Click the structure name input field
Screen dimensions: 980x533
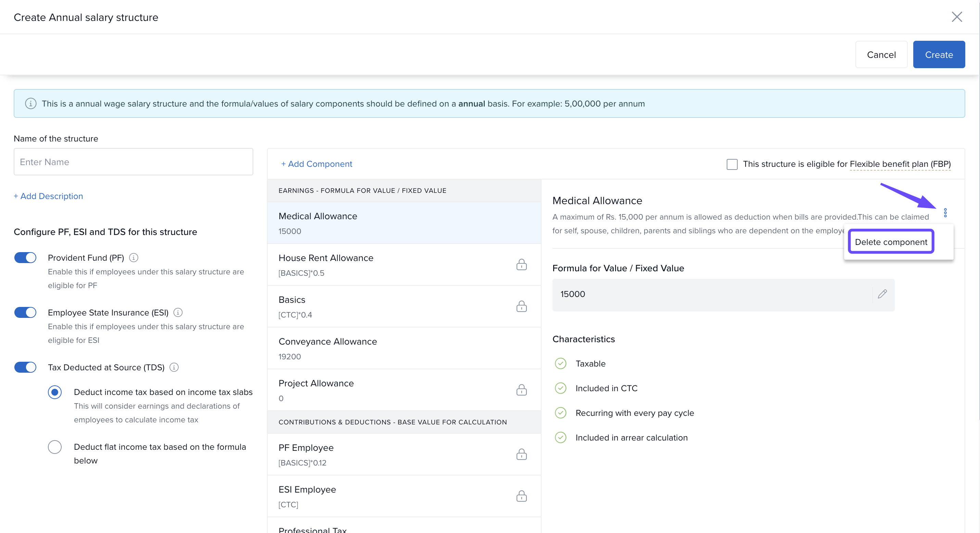click(x=133, y=162)
